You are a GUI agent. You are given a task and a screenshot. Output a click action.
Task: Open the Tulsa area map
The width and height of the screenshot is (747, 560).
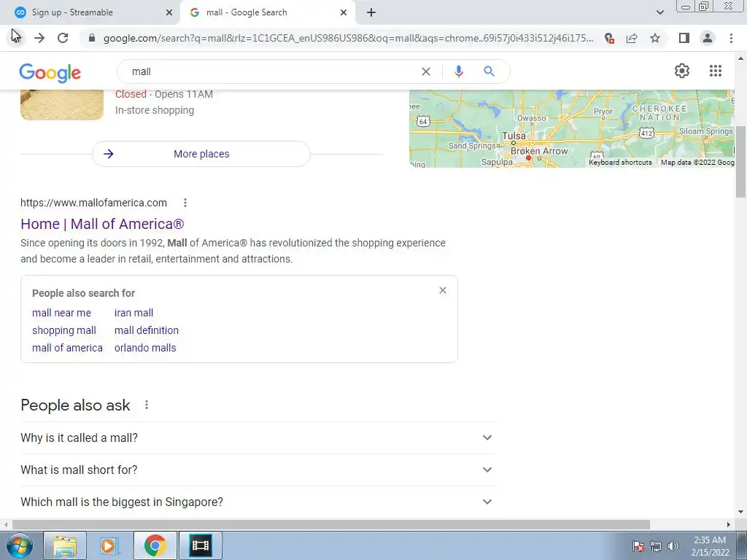[572, 128]
